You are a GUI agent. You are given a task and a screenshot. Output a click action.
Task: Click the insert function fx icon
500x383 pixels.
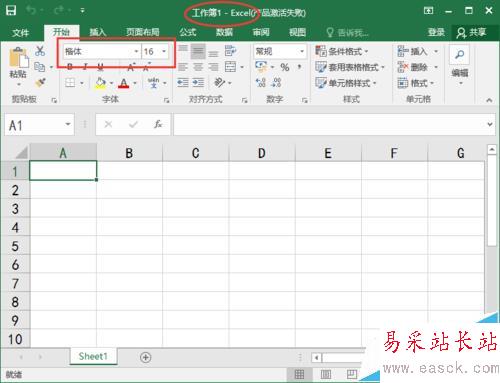point(158,124)
